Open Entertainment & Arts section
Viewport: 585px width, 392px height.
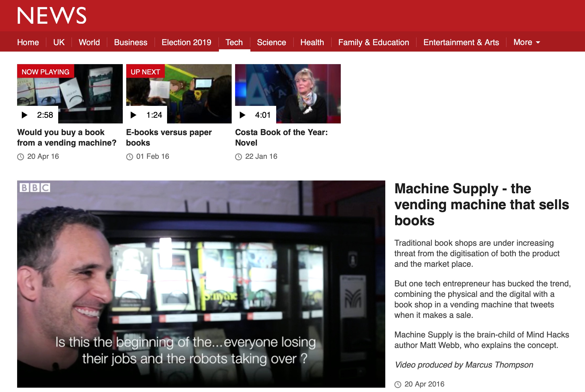click(461, 42)
